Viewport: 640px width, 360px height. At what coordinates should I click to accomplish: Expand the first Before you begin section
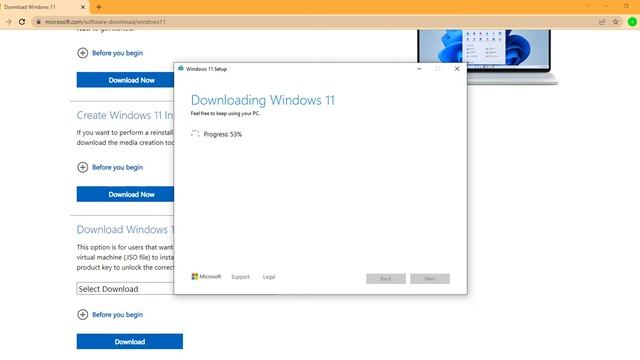click(x=110, y=53)
